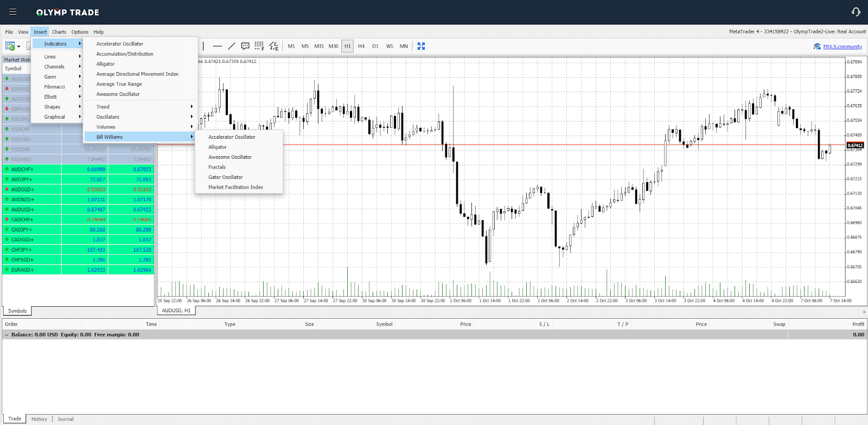The image size is (868, 425).
Task: Switch to the Trade tab
Action: [x=15, y=418]
